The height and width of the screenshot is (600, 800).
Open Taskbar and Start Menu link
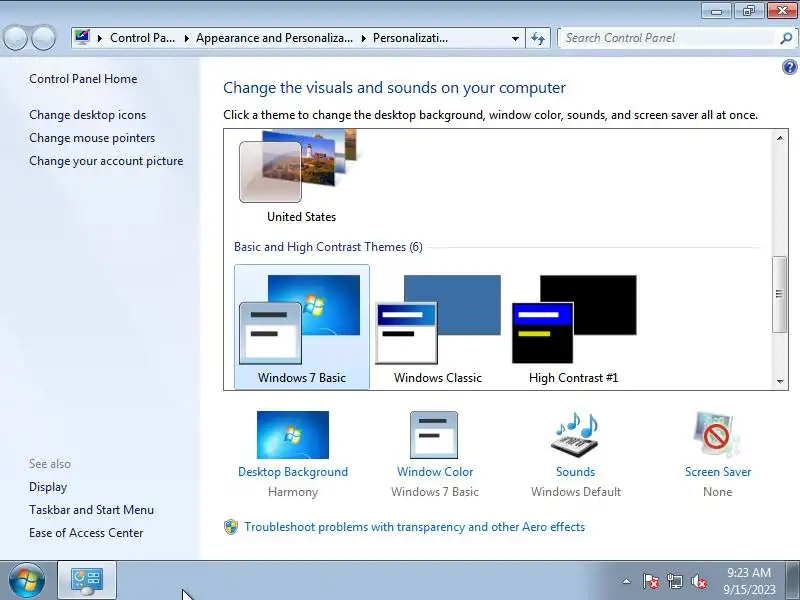pos(91,510)
